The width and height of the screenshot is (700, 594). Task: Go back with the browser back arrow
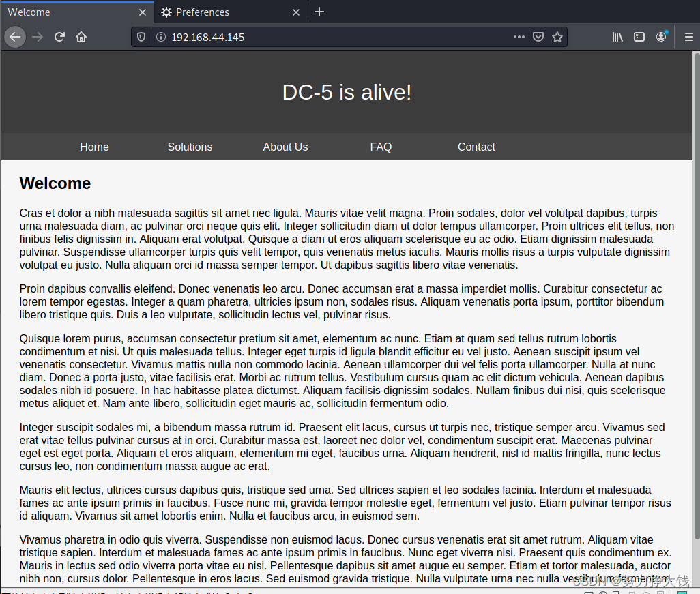tap(15, 37)
